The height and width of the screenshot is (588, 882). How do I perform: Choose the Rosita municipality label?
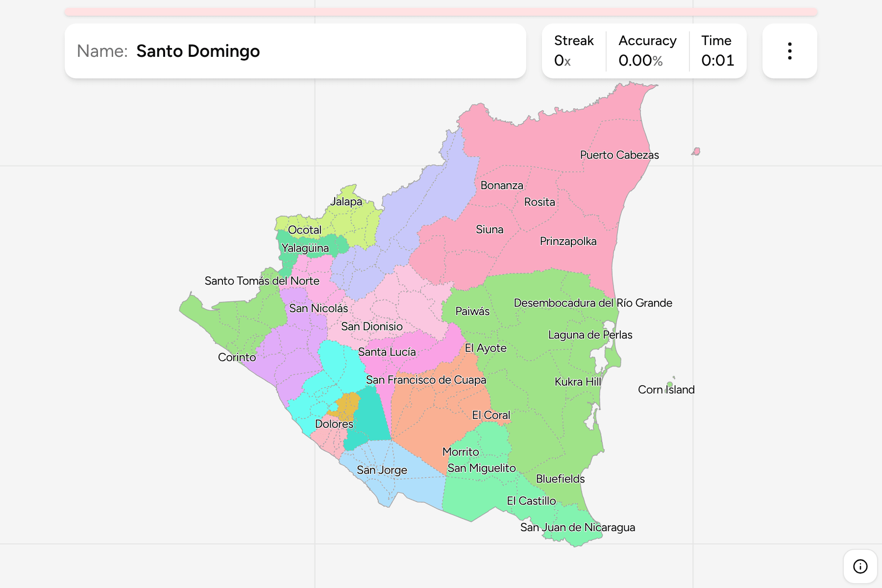[539, 202]
